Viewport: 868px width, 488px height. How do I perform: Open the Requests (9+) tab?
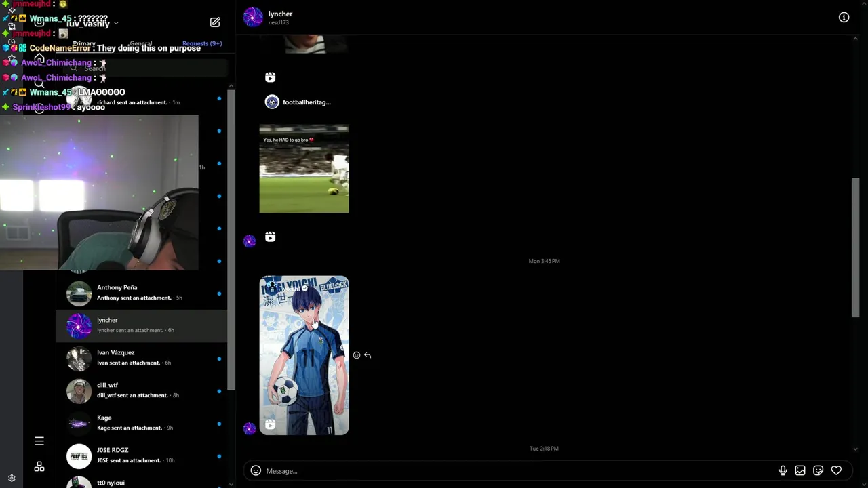coord(202,43)
